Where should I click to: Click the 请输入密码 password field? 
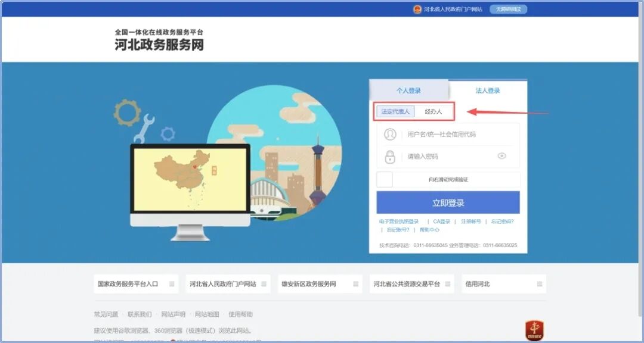(448, 157)
